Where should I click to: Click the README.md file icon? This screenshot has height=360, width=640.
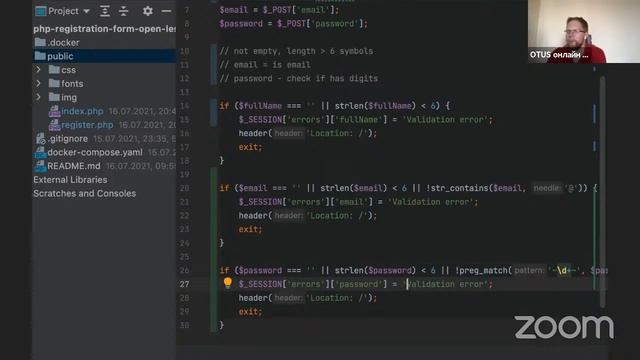click(x=40, y=166)
